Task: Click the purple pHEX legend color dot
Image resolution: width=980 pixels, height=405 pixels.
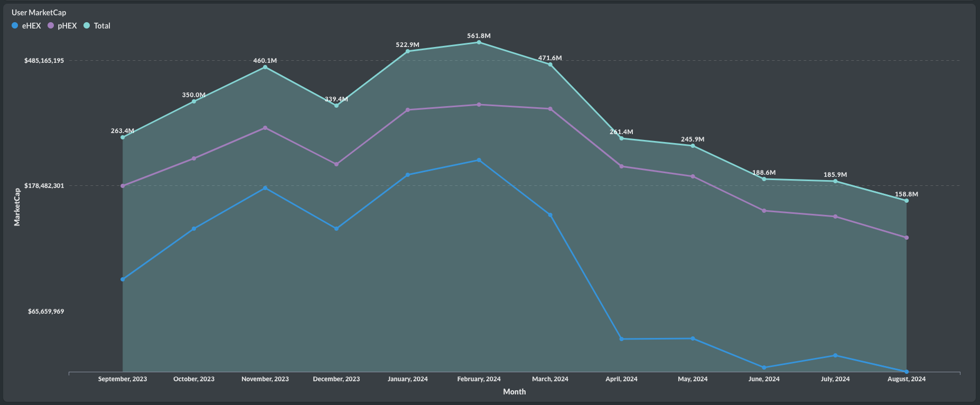Action: click(51, 25)
